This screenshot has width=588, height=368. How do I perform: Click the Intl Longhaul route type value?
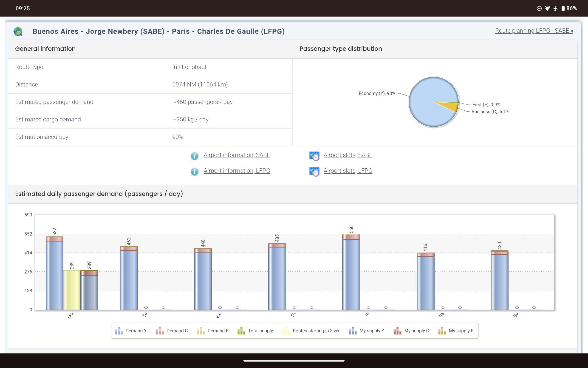click(189, 67)
